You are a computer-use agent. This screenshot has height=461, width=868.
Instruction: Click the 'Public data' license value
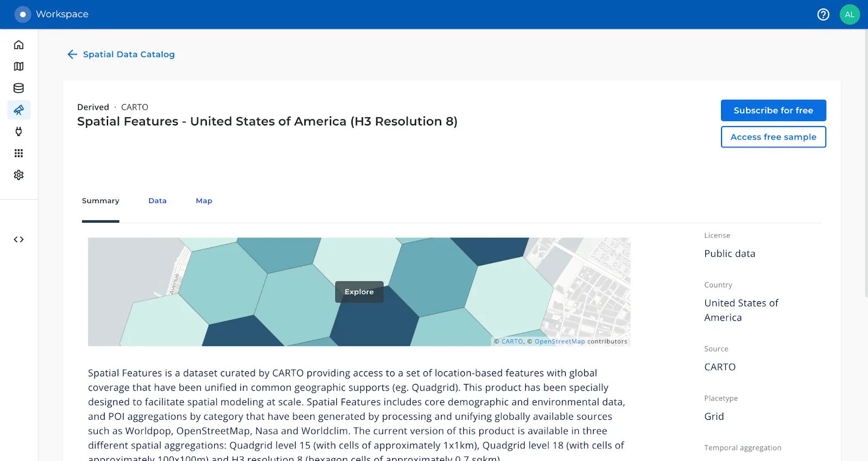[x=730, y=254]
